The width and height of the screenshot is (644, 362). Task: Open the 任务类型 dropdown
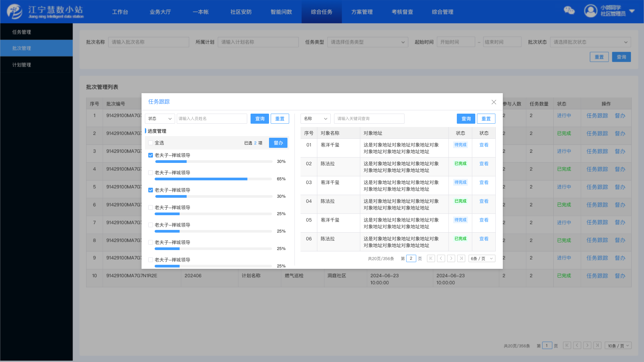pyautogui.click(x=368, y=42)
